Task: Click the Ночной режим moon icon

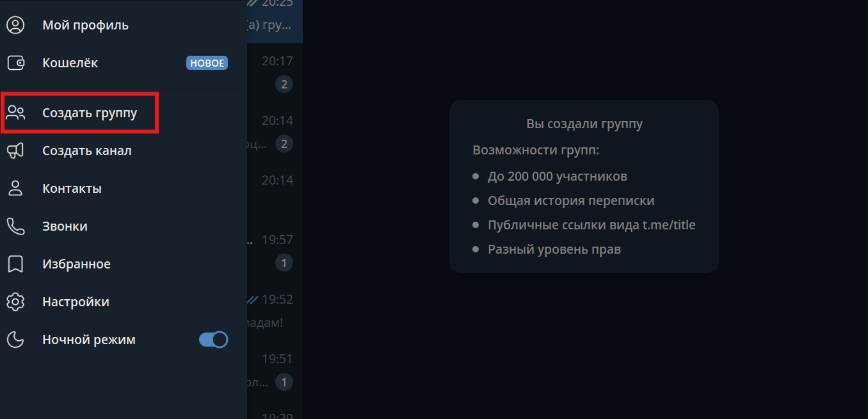Action: 15,339
